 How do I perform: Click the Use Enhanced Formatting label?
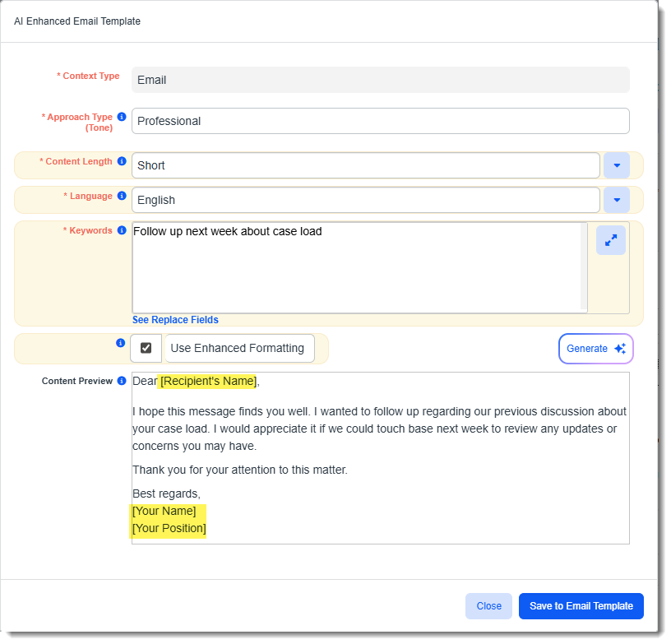pyautogui.click(x=238, y=349)
